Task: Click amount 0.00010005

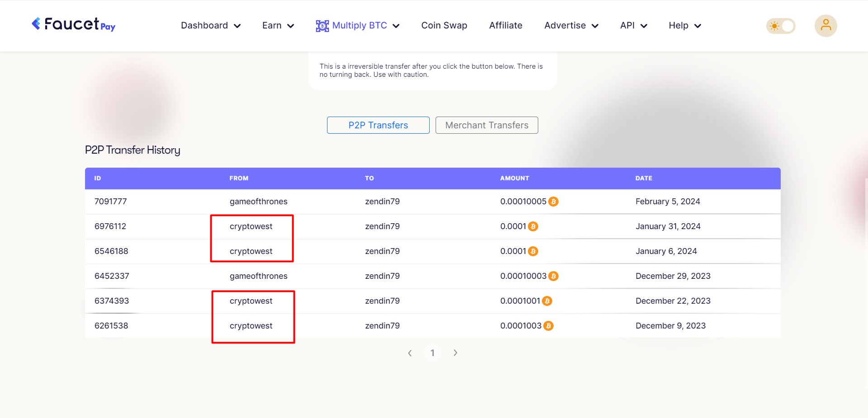Action: click(x=523, y=202)
